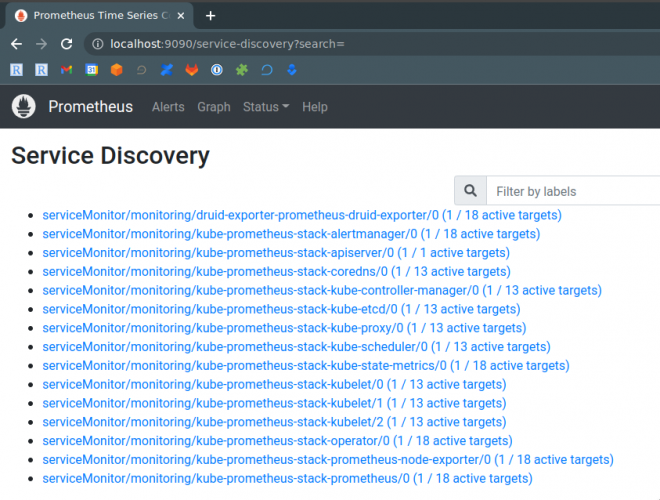
Task: Open the Gmail bookmark
Action: point(66,70)
